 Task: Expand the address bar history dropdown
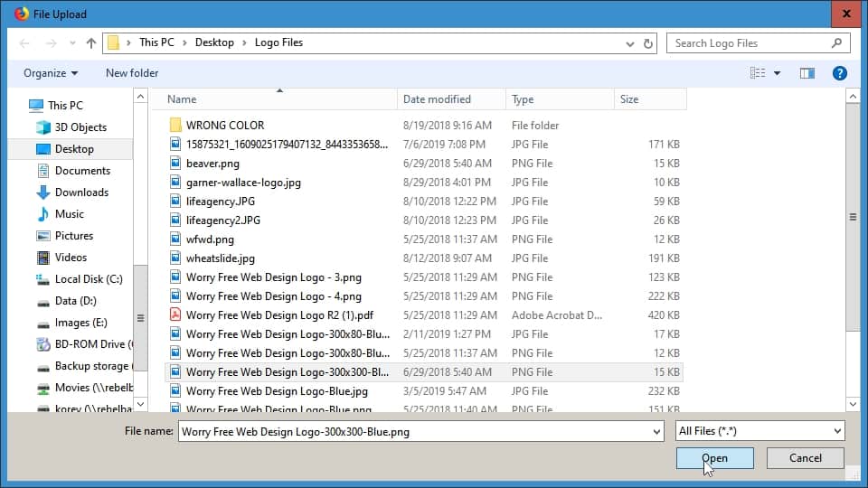point(630,43)
